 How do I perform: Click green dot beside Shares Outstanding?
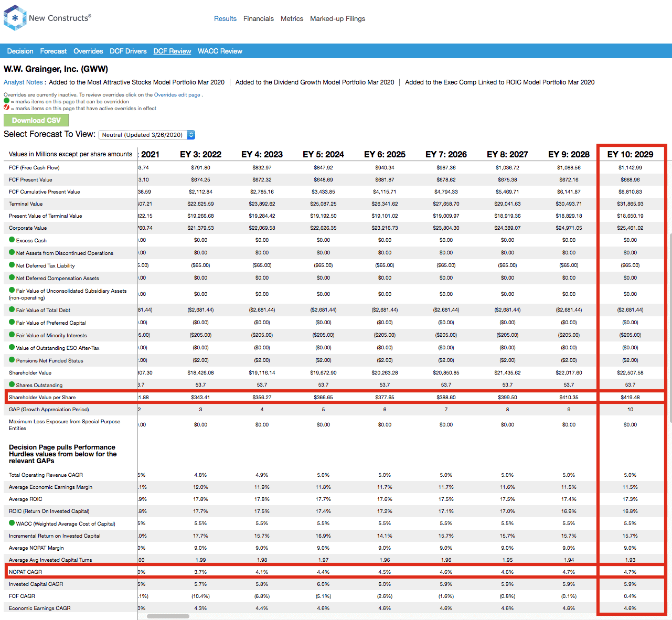click(x=12, y=384)
